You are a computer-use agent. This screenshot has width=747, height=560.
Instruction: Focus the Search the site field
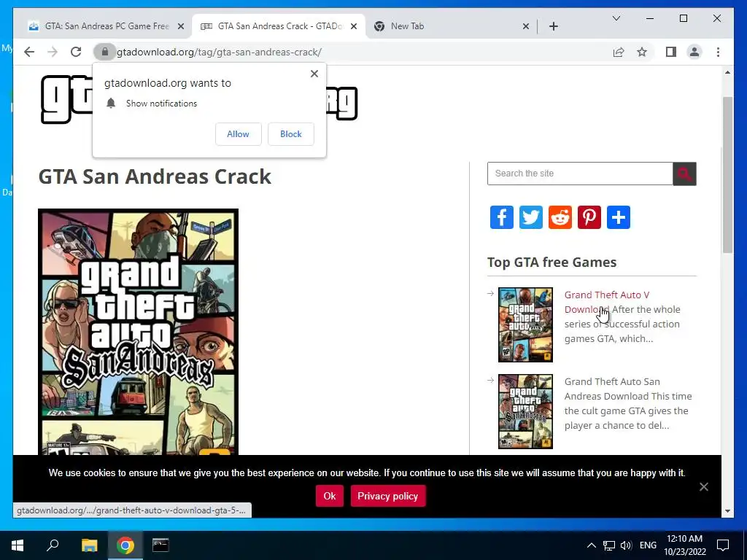[580, 174]
